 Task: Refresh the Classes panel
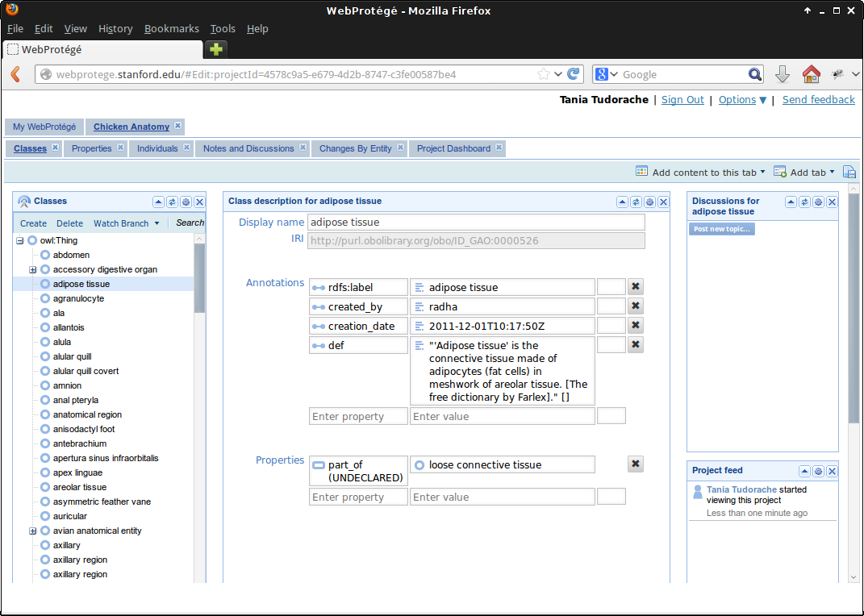(x=173, y=202)
